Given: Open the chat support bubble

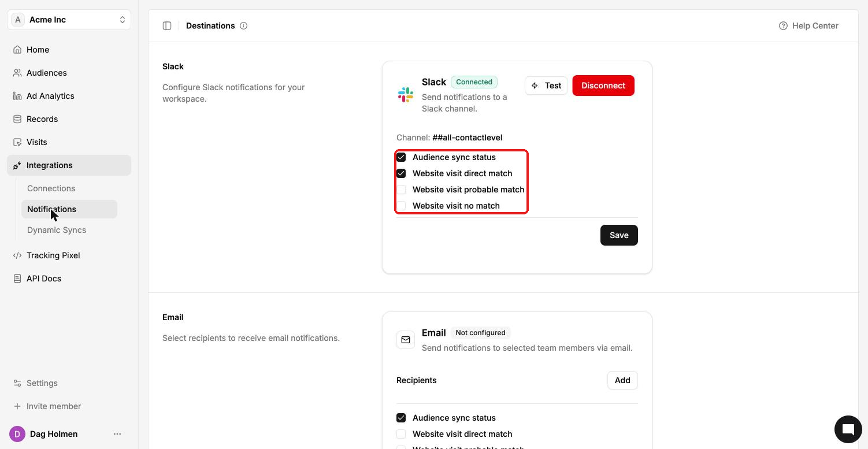Looking at the screenshot, I should [848, 429].
